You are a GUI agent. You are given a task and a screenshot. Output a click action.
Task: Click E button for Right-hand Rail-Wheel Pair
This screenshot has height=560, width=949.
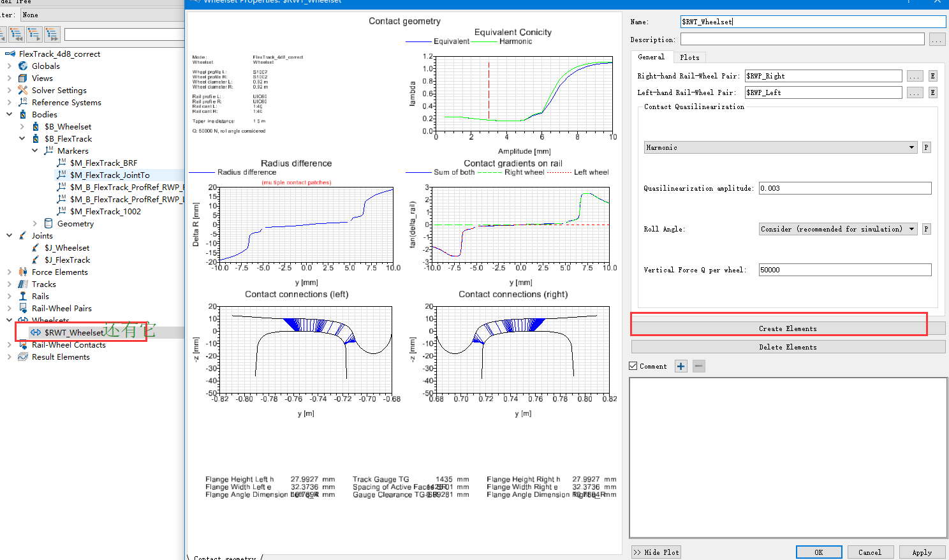tap(932, 76)
